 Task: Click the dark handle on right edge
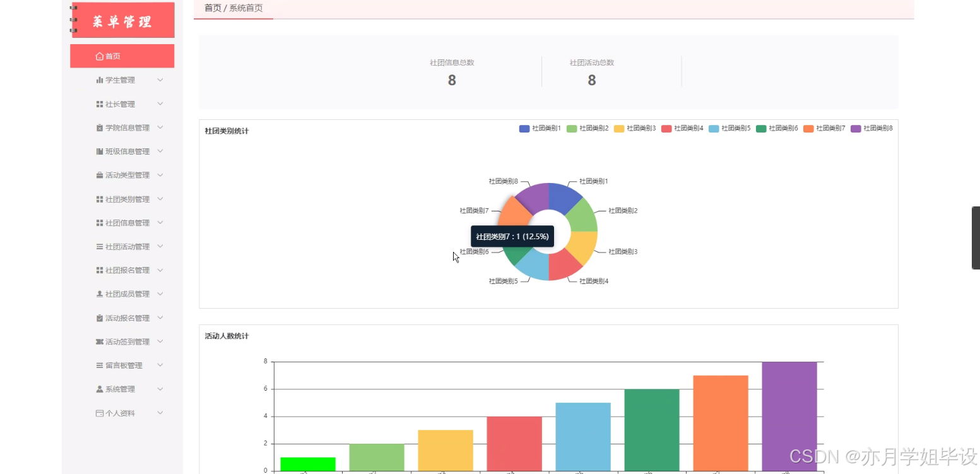pyautogui.click(x=976, y=238)
